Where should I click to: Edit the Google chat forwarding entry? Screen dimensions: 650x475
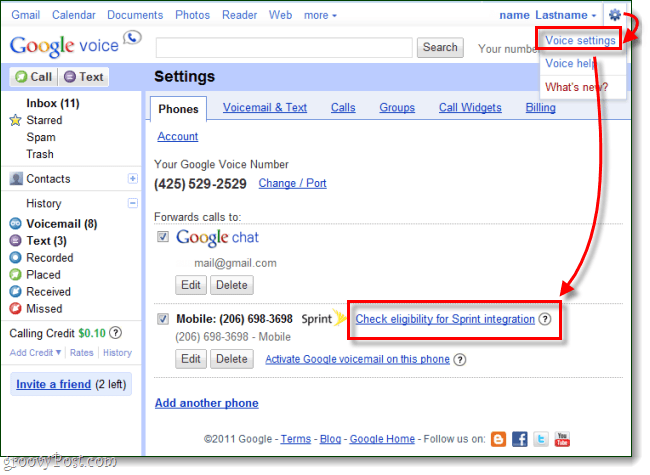pyautogui.click(x=191, y=285)
